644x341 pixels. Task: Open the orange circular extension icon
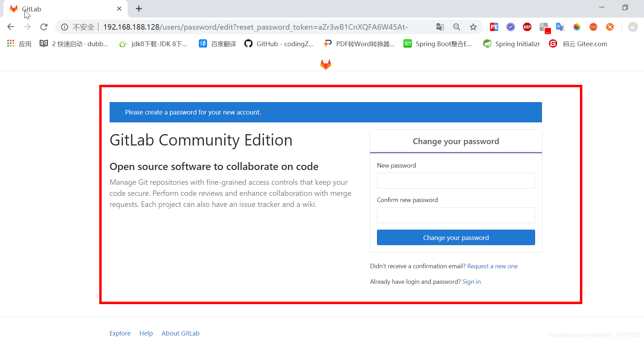tap(610, 27)
